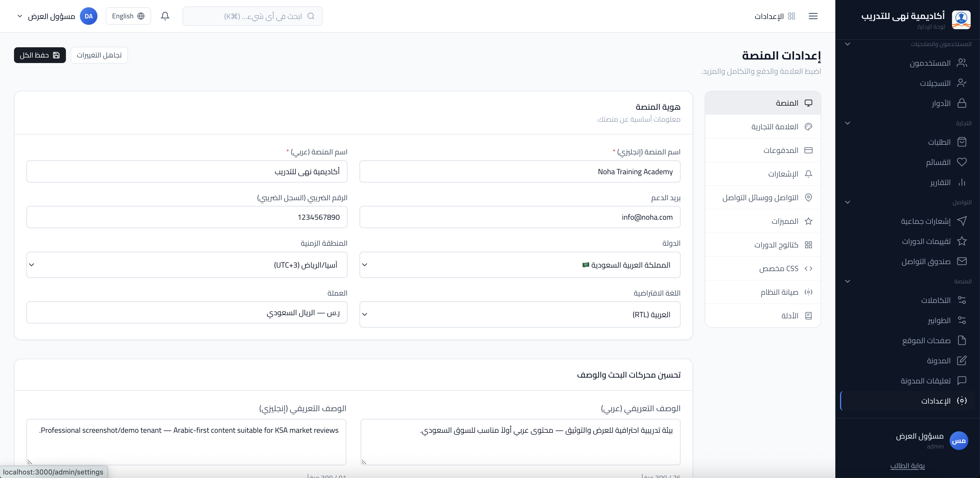
Task: Click the send icon beside إشعارات جماعية
Action: click(x=962, y=221)
